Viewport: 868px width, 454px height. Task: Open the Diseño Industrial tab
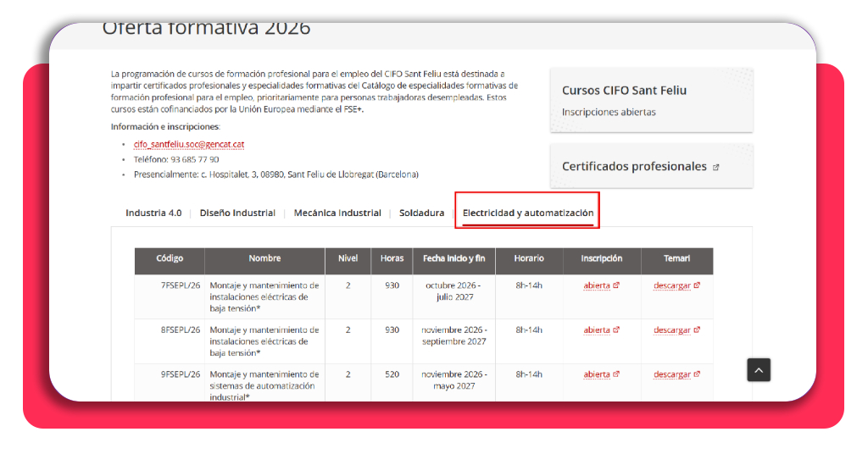click(x=237, y=213)
